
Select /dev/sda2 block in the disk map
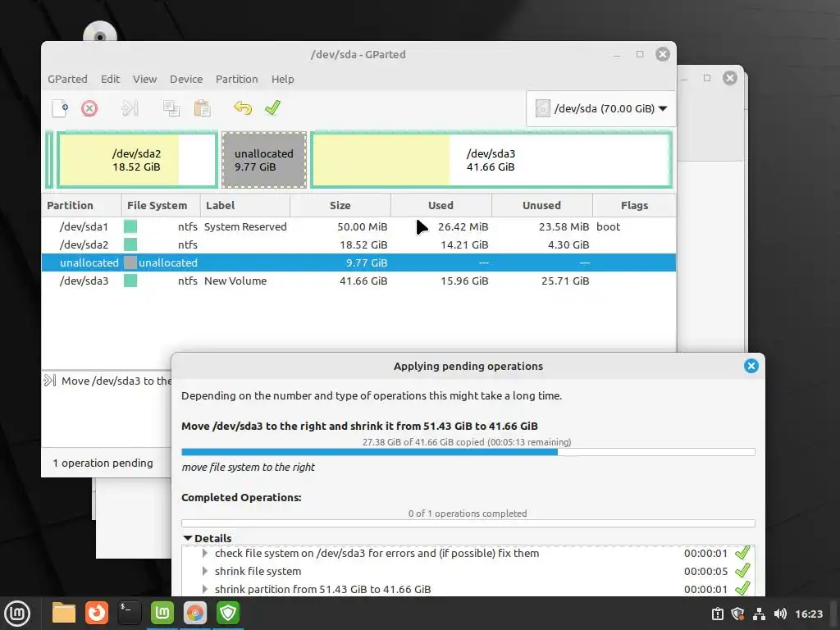tap(137, 160)
